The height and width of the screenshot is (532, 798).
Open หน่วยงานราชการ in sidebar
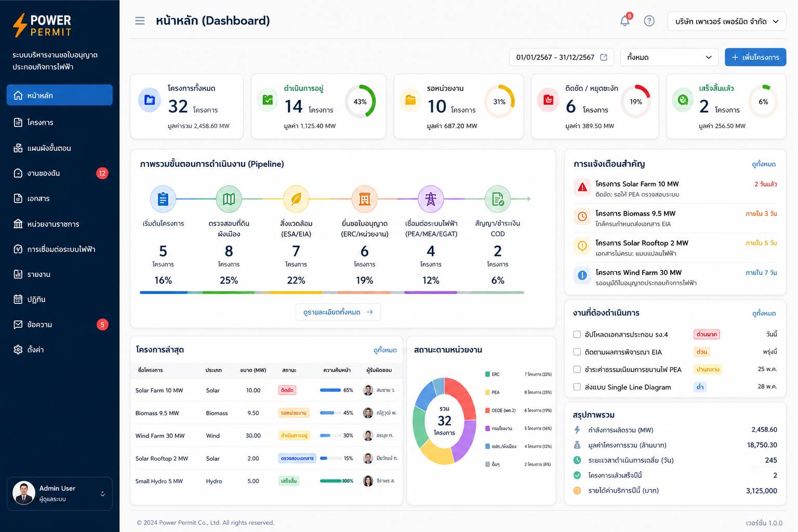pos(59,224)
